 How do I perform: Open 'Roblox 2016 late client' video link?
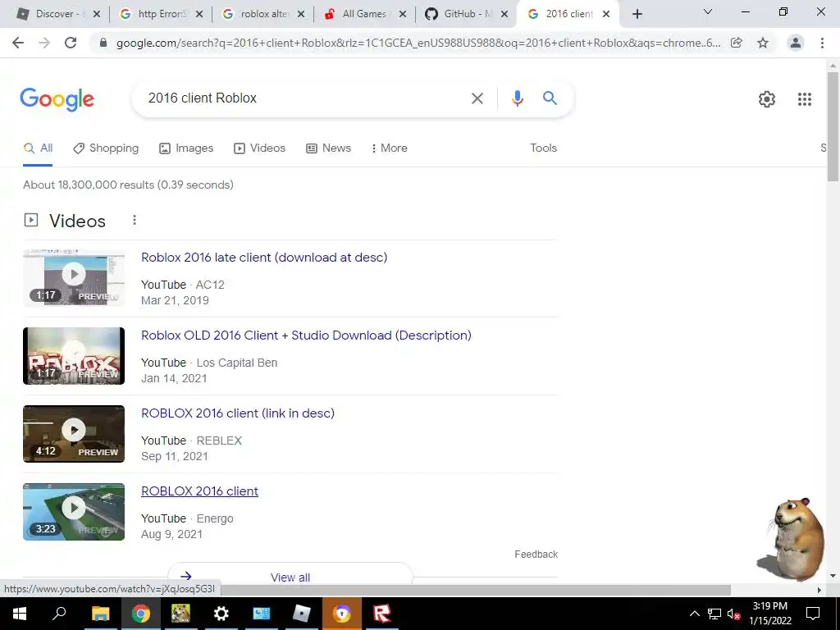pos(264,258)
